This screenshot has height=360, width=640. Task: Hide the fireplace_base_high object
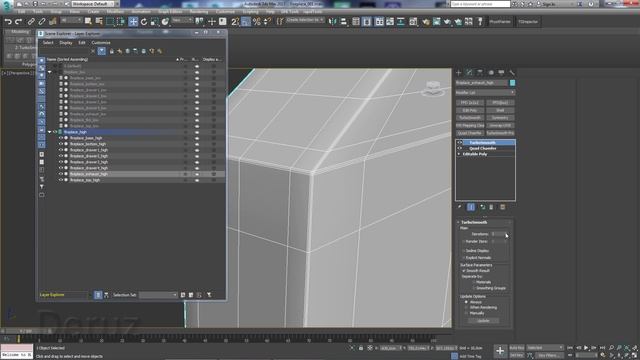(x=61, y=138)
